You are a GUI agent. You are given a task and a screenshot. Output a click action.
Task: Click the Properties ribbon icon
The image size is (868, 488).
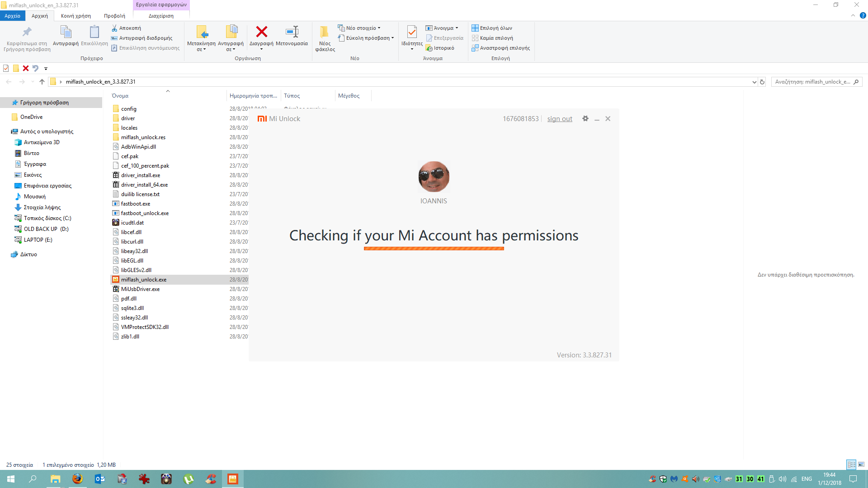pos(411,33)
